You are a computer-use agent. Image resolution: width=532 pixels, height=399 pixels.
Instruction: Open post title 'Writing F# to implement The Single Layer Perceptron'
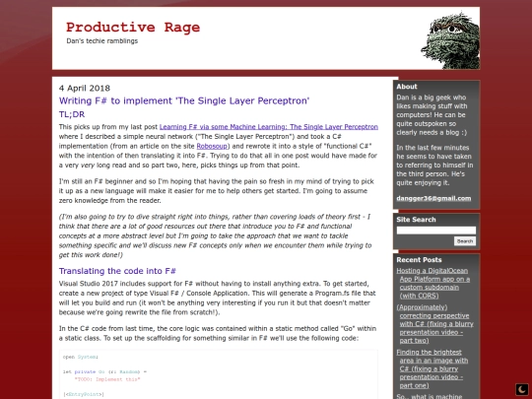[184, 100]
